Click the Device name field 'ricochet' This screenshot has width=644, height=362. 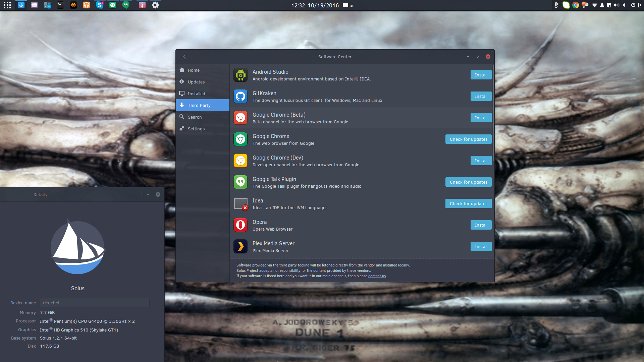(95, 303)
